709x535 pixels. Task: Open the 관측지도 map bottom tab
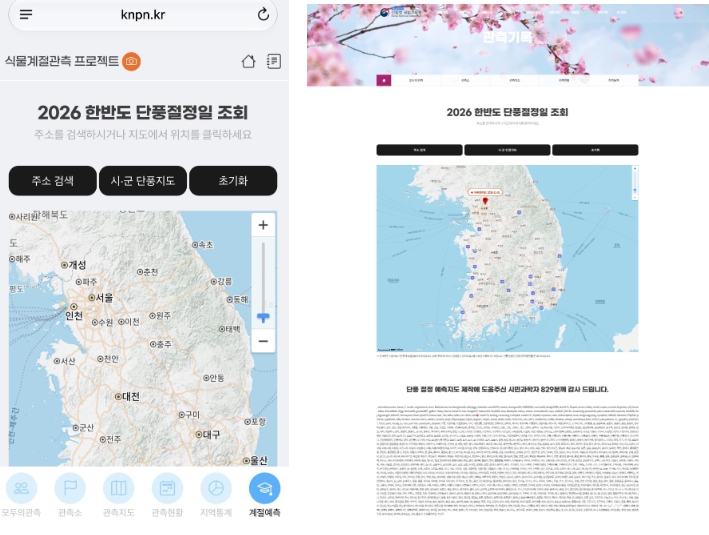tap(118, 495)
